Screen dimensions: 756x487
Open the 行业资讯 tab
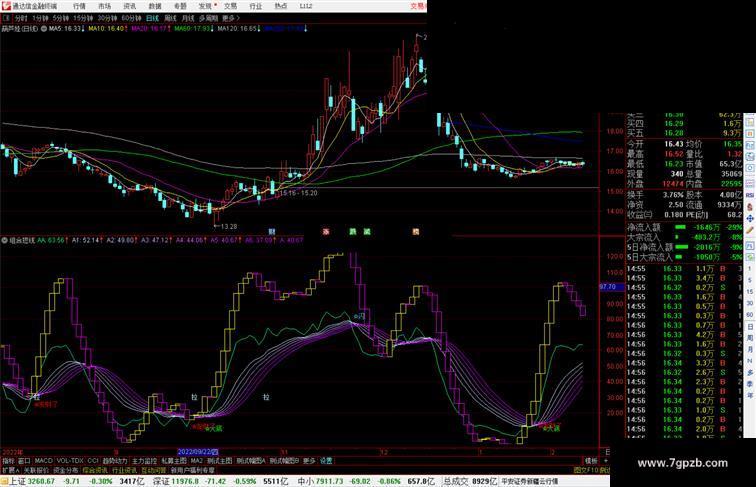pyautogui.click(x=125, y=470)
